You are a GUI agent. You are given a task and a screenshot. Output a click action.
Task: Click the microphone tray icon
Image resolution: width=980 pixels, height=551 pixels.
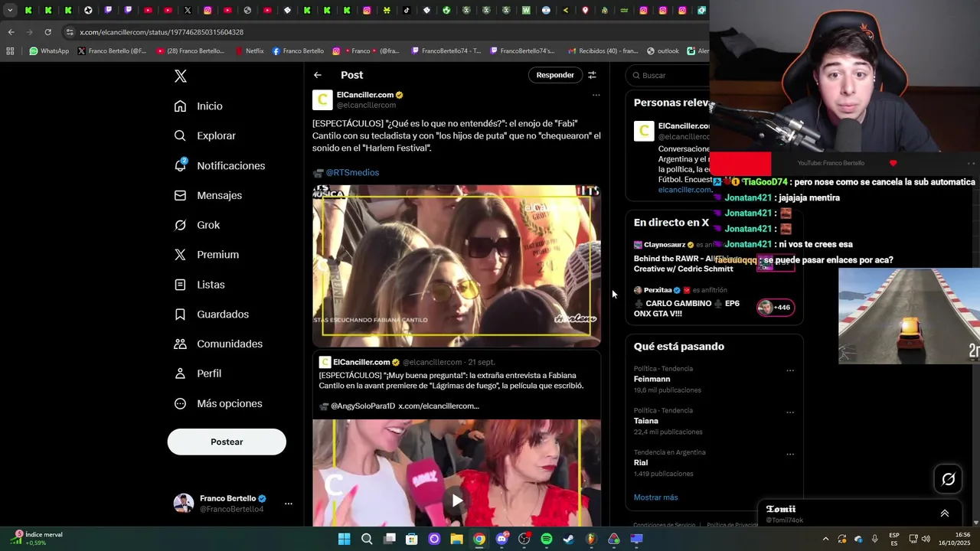(875, 539)
